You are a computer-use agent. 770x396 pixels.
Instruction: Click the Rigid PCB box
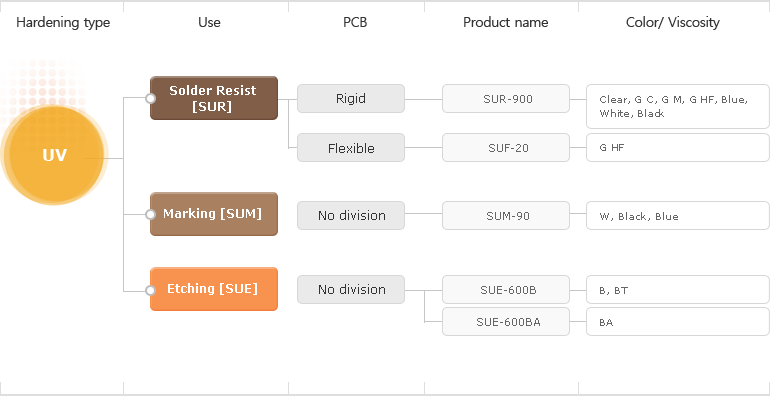pyautogui.click(x=351, y=98)
